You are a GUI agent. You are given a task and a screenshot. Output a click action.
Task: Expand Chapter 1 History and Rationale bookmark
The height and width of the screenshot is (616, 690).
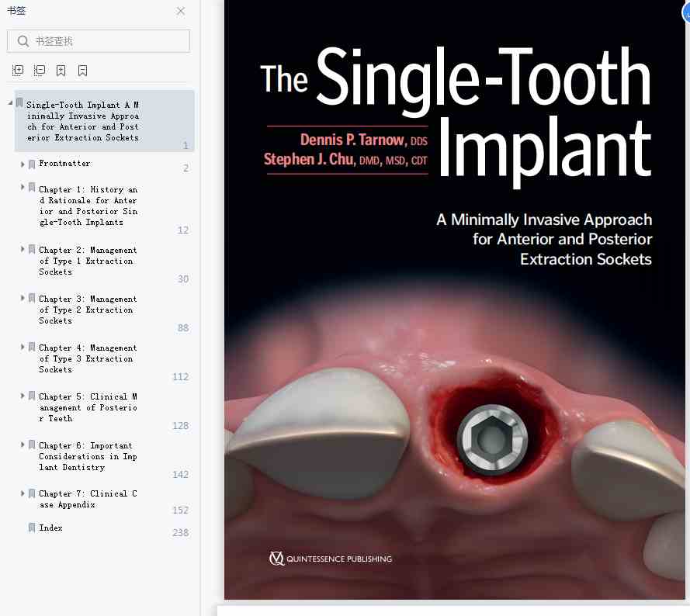(x=23, y=187)
